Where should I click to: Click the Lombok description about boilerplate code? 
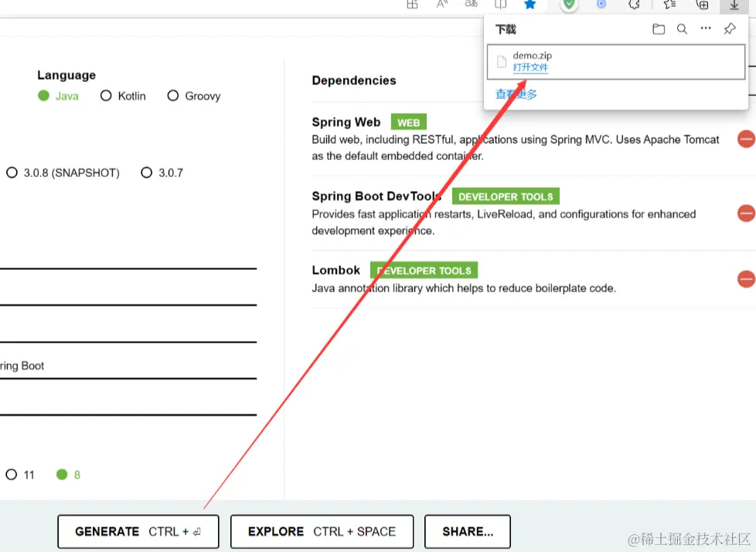coord(464,288)
